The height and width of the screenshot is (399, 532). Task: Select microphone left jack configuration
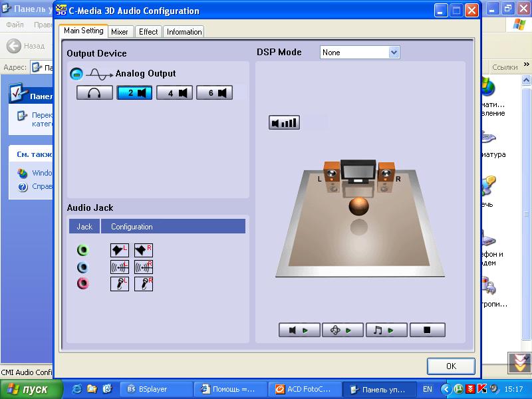120,284
